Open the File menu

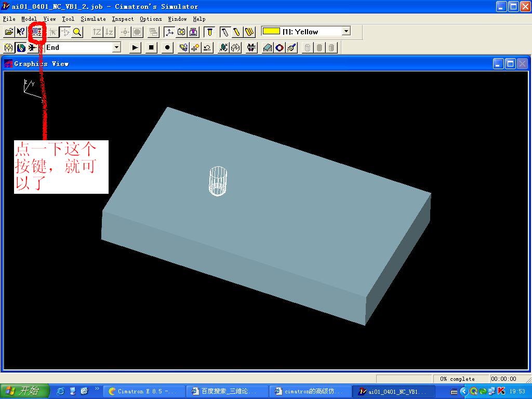(9, 19)
